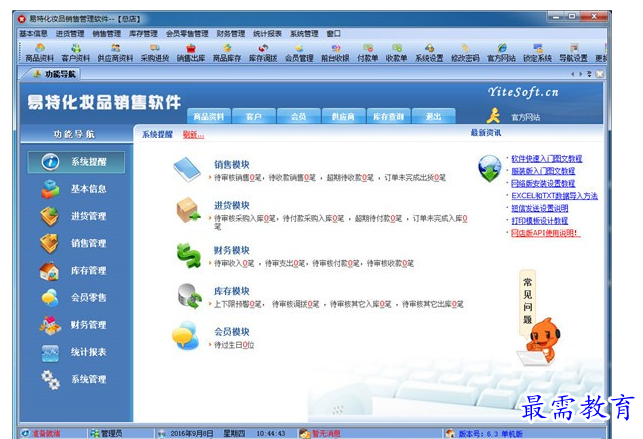Click the 刷新... link
Viewport: 643px width, 439px height.
[x=193, y=134]
